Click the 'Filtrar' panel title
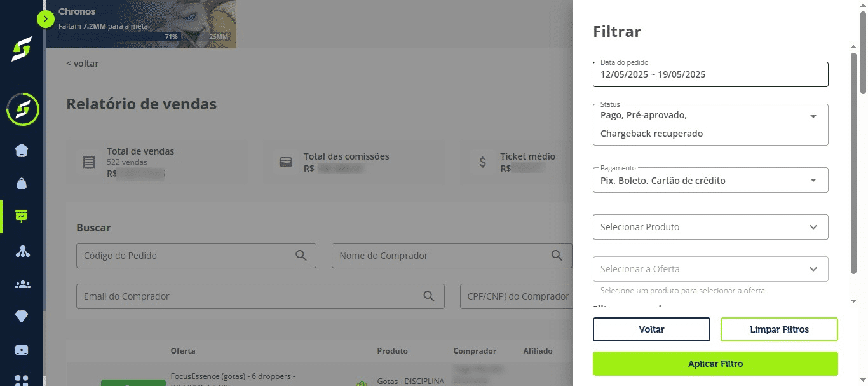 point(617,31)
